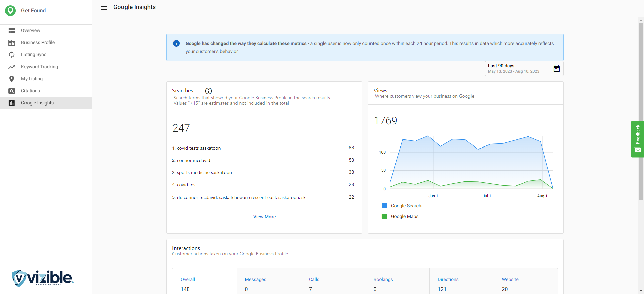This screenshot has width=644, height=294.
Task: Click the Keyword Tracking trend icon
Action: point(12,67)
